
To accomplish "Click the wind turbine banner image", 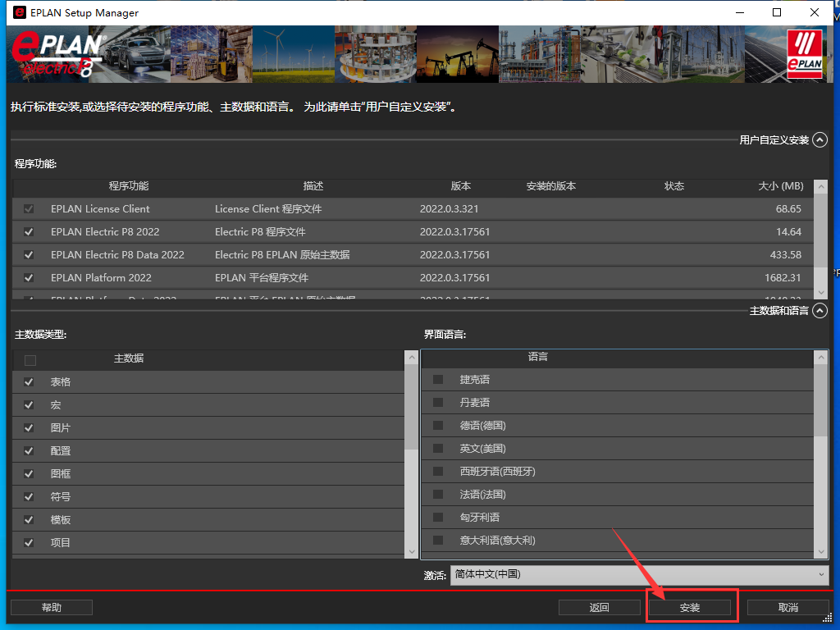I will coord(293,54).
